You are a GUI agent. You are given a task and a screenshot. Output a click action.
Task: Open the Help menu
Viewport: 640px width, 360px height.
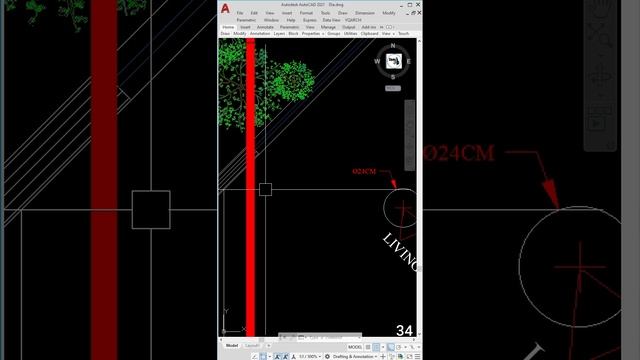tap(291, 20)
